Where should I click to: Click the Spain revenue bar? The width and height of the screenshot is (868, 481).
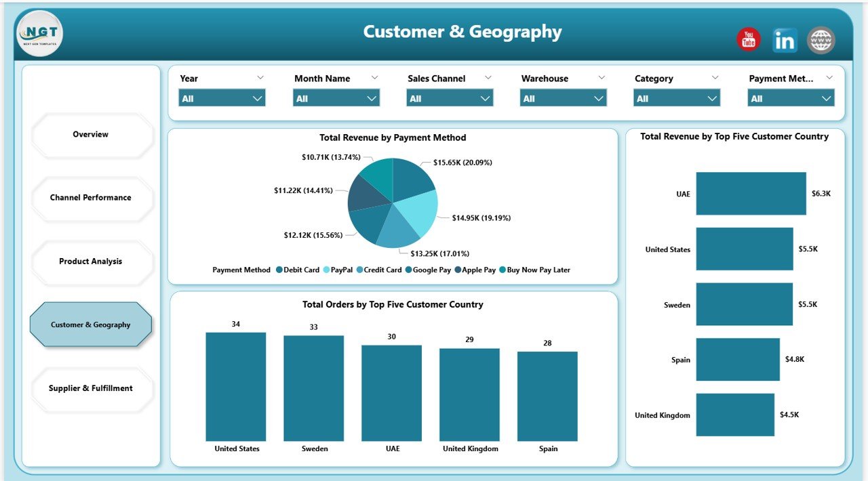(x=738, y=360)
